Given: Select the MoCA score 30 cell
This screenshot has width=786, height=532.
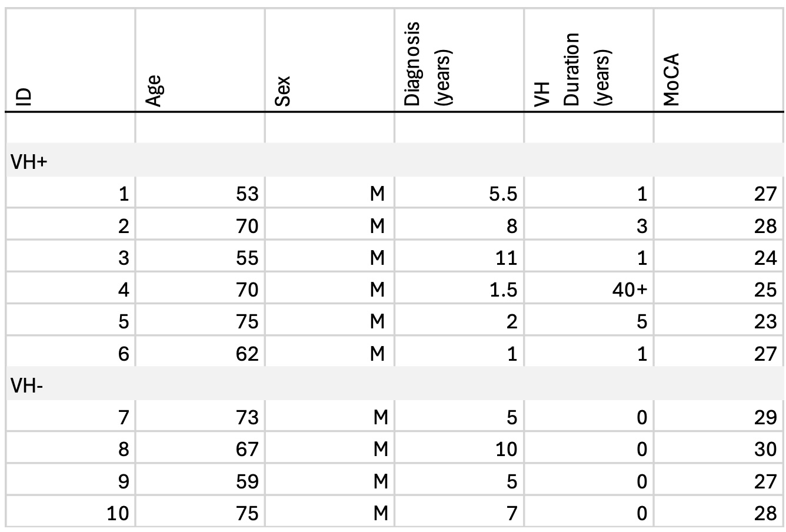Looking at the screenshot, I should point(765,450).
